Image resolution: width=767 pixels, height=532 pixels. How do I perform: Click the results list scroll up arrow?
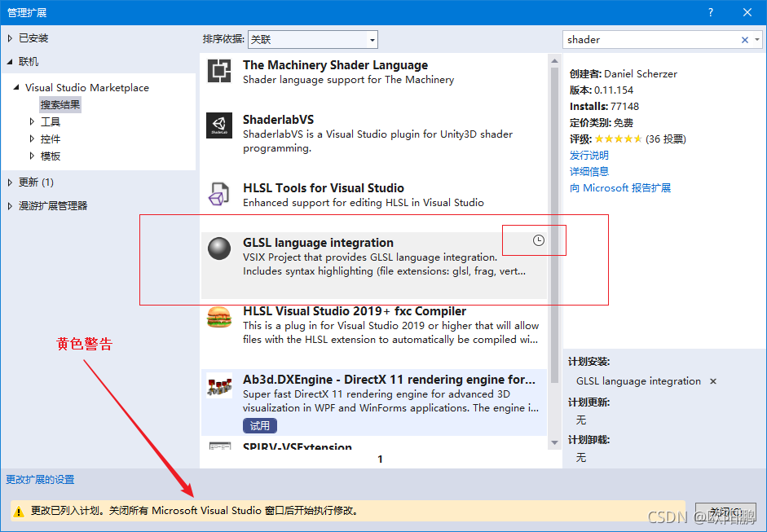[554, 61]
